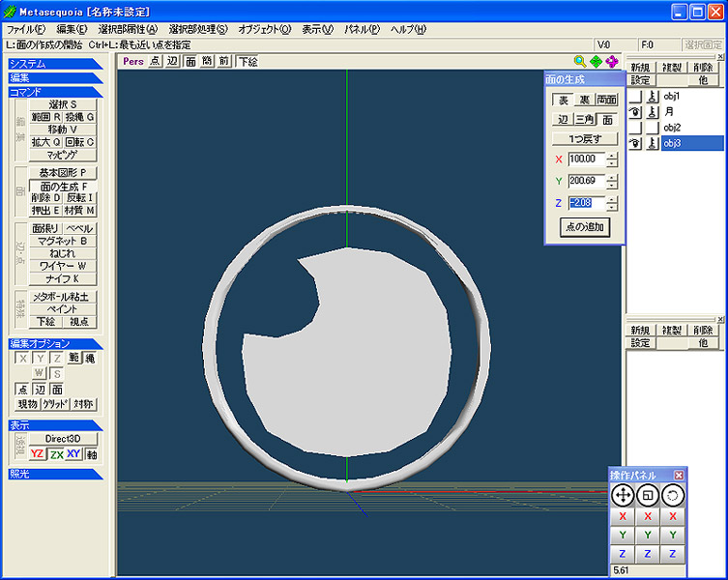Show obj2 via its empty visibility box
The height and width of the screenshot is (580, 728).
(635, 128)
